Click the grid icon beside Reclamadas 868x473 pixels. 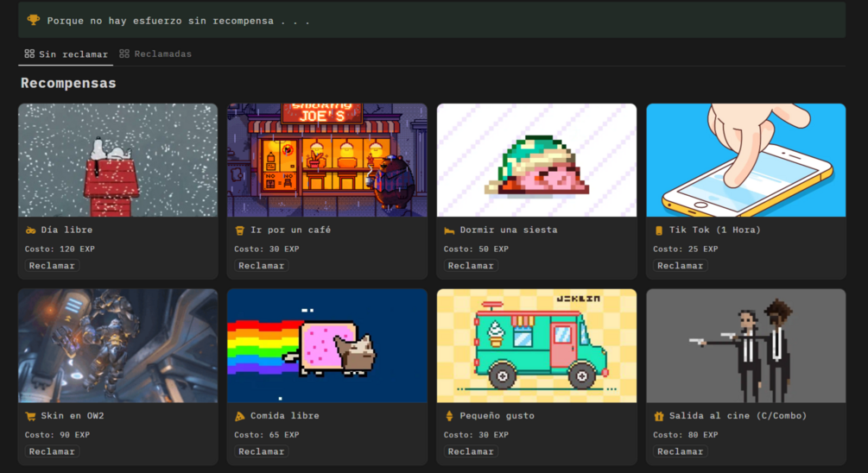[x=124, y=54]
